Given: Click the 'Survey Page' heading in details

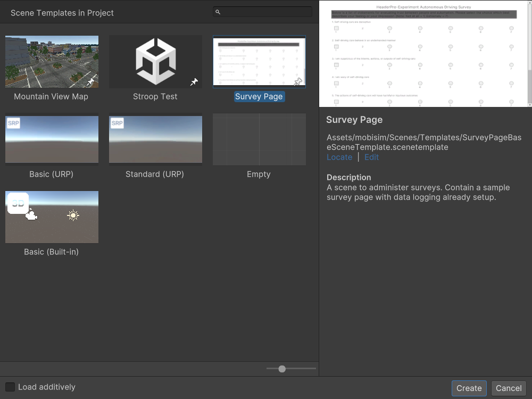Looking at the screenshot, I should [x=354, y=120].
